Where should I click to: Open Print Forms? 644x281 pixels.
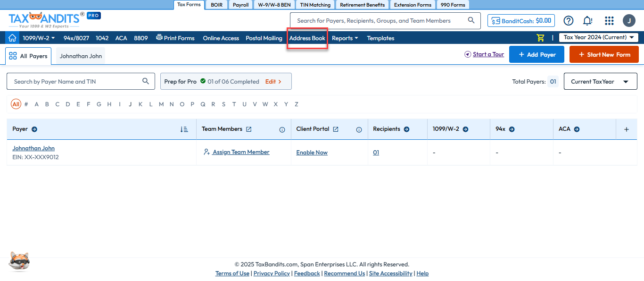click(175, 38)
